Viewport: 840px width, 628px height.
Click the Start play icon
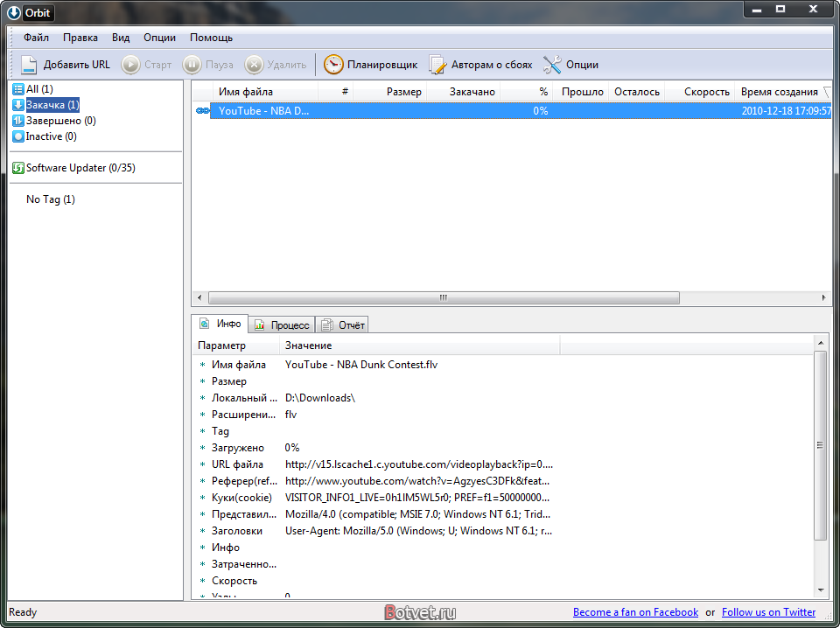(x=130, y=65)
